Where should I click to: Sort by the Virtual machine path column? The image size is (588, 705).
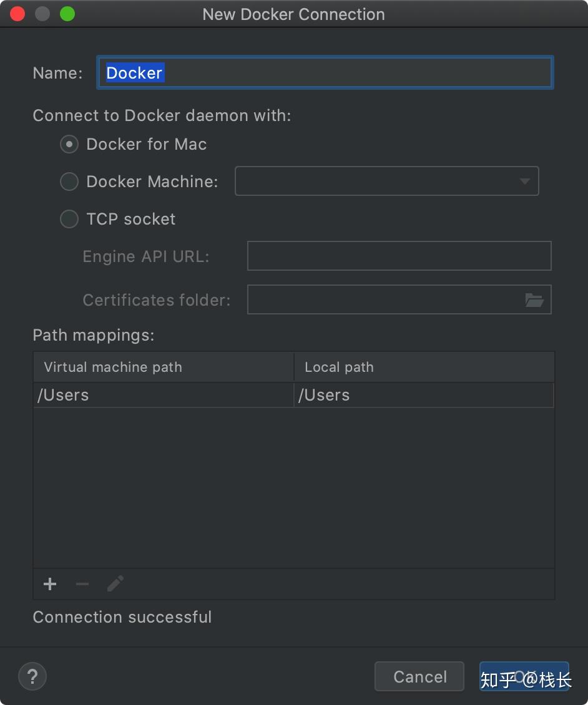[x=112, y=367]
